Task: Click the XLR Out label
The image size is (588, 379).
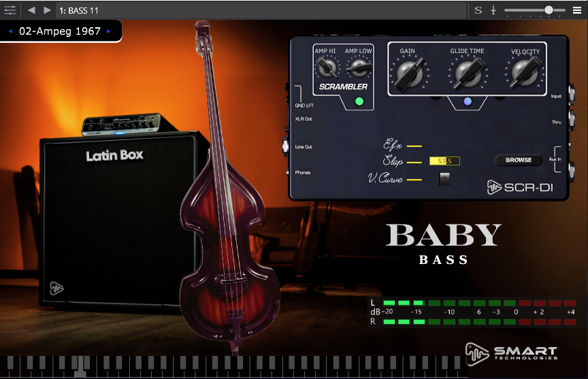Action: pyautogui.click(x=304, y=119)
